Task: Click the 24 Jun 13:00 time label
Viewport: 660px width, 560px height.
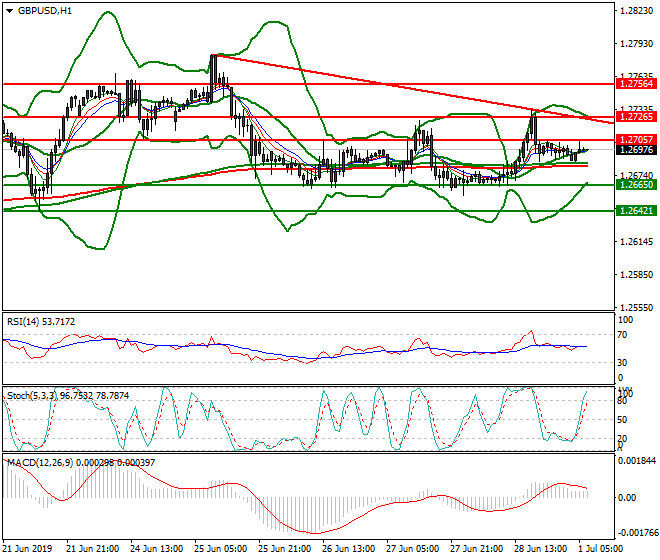Action: (156, 549)
